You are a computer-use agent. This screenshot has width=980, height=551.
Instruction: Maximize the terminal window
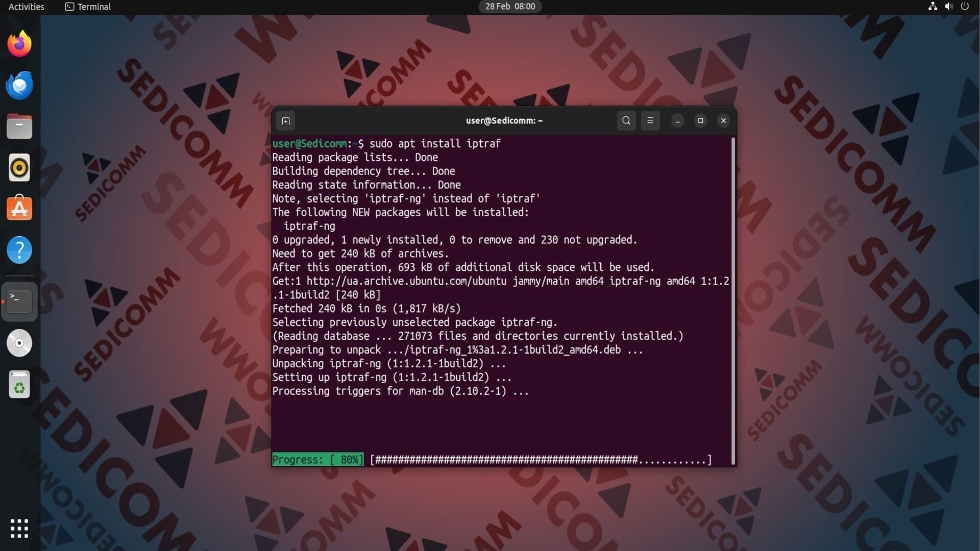click(x=700, y=121)
